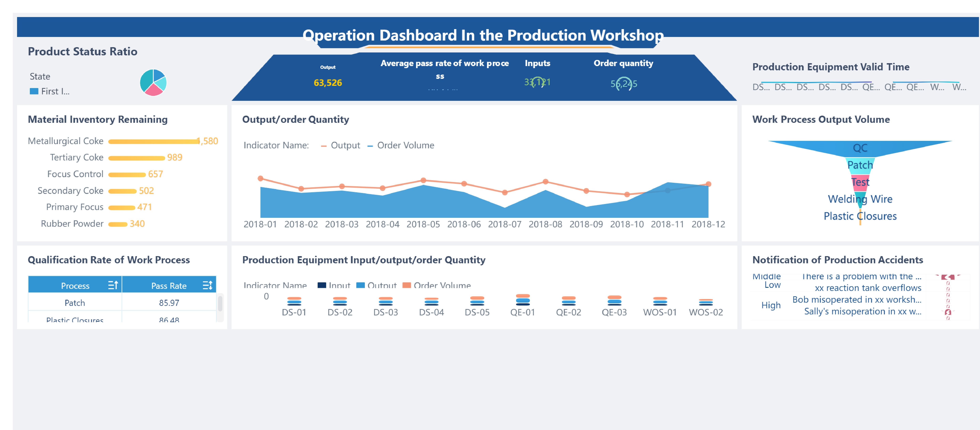Click the 2018-10 Output data point
The width and height of the screenshot is (980, 430).
[x=627, y=194]
